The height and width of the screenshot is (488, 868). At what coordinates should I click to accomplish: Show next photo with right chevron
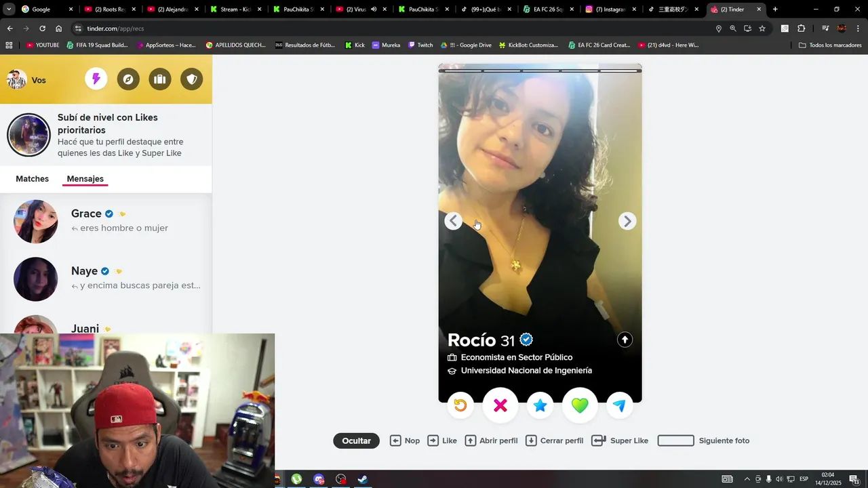(627, 221)
